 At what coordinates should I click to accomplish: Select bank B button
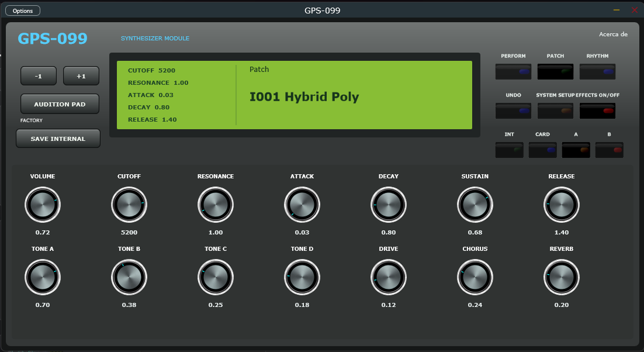609,150
